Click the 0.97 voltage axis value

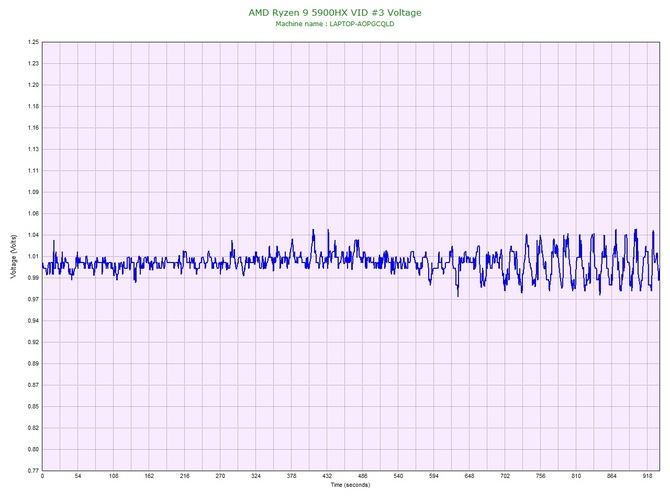[x=33, y=299]
